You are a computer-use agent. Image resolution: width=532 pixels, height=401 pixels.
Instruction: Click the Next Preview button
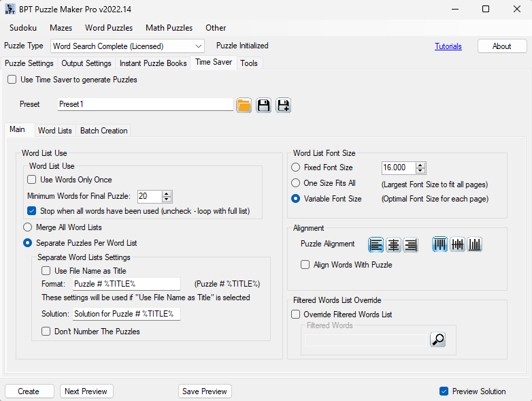click(86, 391)
